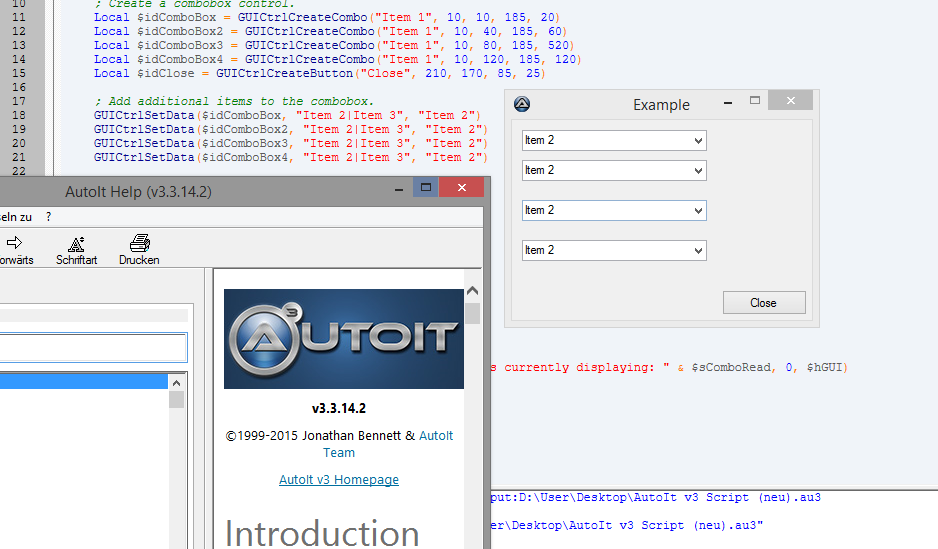Open the AutoIt v3 Homepage link
The height and width of the screenshot is (549, 938).
[338, 480]
